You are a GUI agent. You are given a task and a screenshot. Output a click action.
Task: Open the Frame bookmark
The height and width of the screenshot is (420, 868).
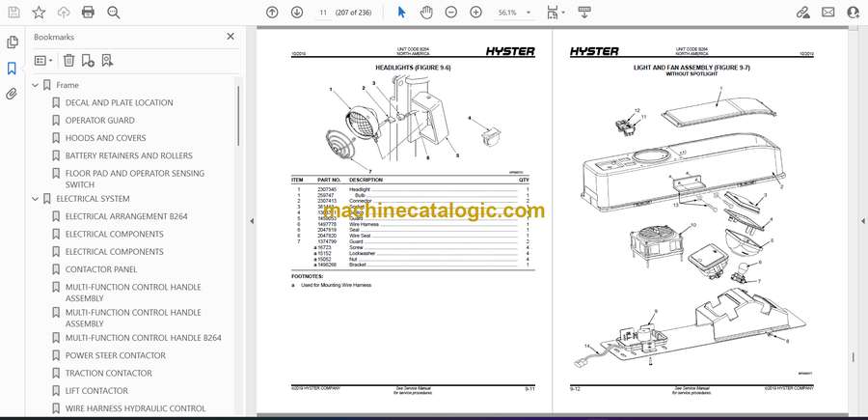[x=68, y=85]
